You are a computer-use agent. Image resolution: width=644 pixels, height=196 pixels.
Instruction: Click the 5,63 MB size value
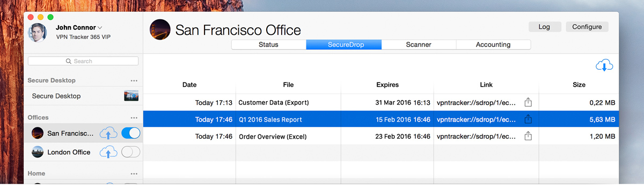coord(602,119)
